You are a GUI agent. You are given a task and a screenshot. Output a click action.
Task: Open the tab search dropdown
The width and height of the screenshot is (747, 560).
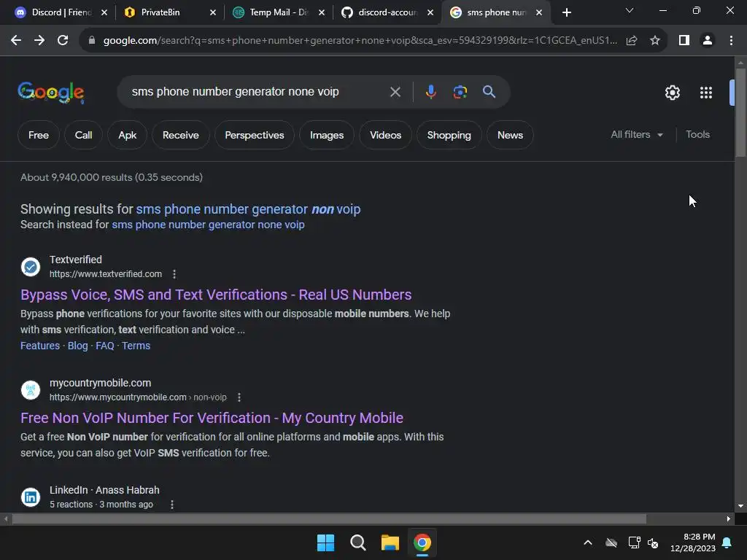point(630,10)
